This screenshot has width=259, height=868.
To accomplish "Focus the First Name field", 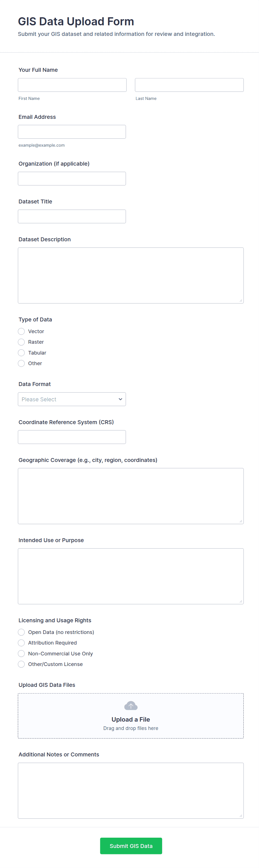I will click(72, 85).
